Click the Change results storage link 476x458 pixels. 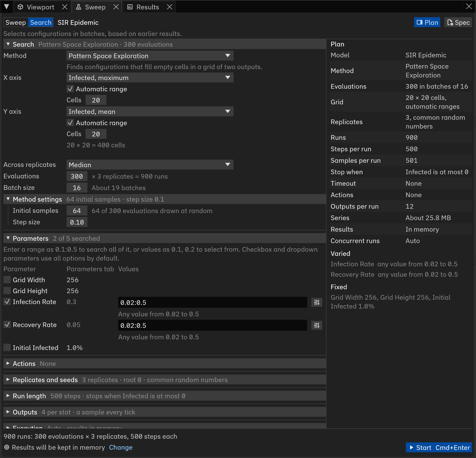pyautogui.click(x=121, y=447)
